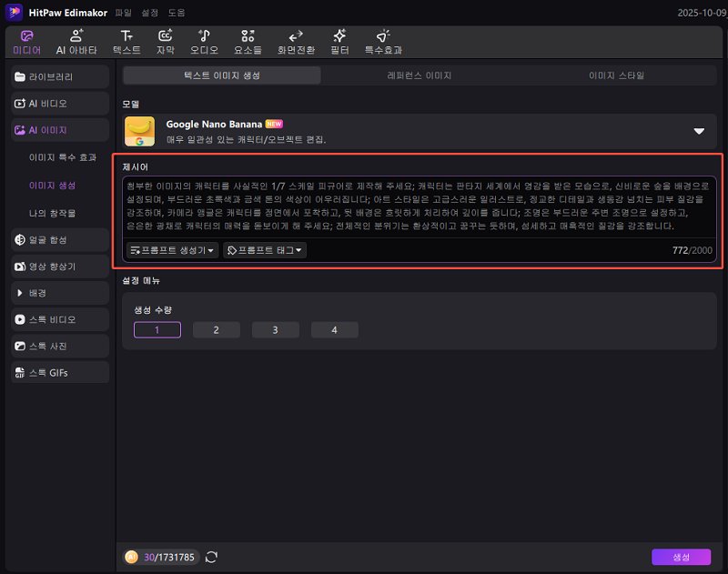728x574 pixels.
Task: Open 나의 창작물 in the sidebar
Action: click(x=55, y=212)
